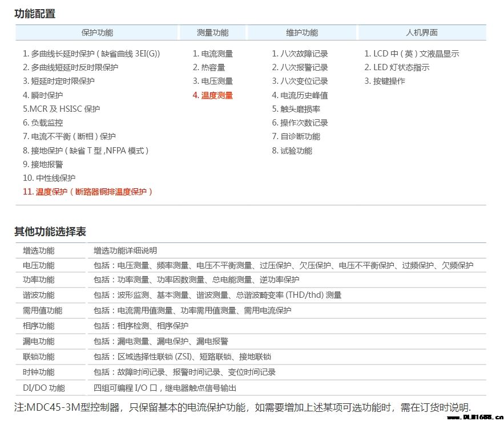Click 6. 操作次数记录
This screenshot has height=421, width=504.
tap(300, 123)
